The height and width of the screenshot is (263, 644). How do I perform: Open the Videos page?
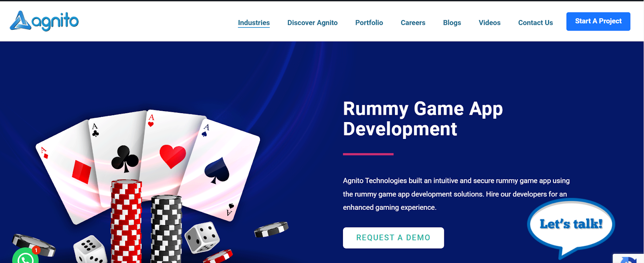(x=489, y=23)
